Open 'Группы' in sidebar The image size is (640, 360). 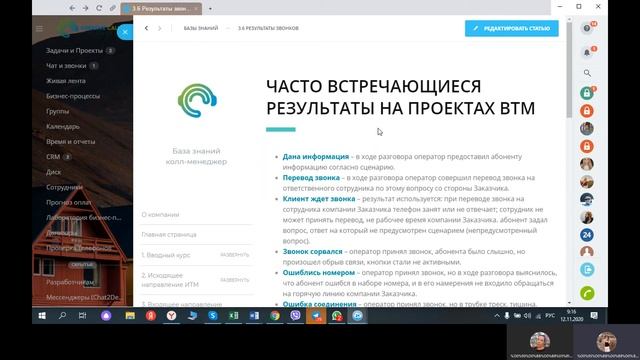point(58,111)
